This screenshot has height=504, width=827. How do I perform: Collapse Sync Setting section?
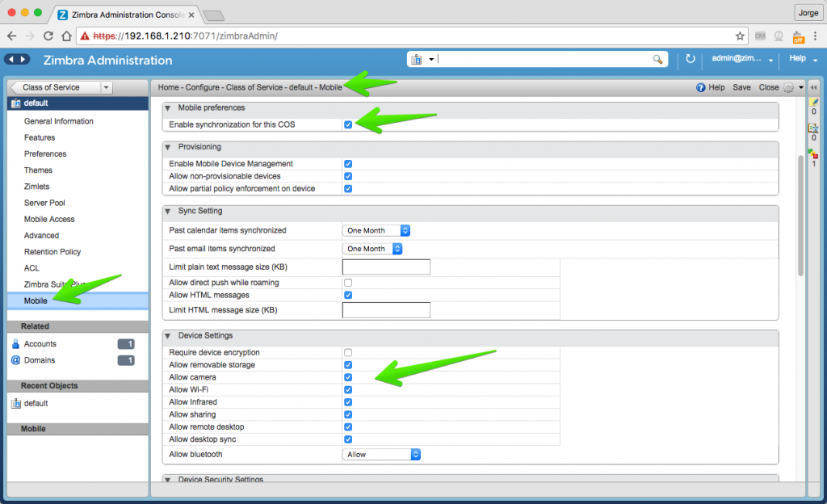tap(168, 212)
